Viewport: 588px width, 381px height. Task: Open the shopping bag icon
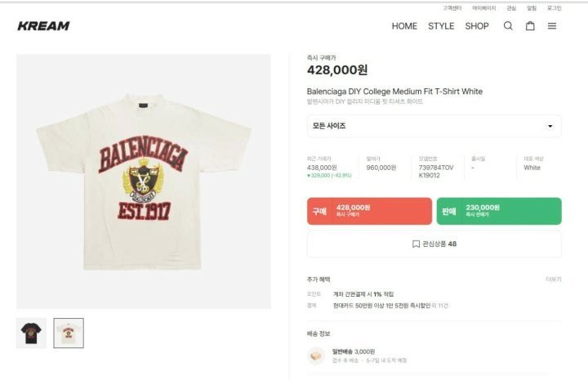coord(530,26)
